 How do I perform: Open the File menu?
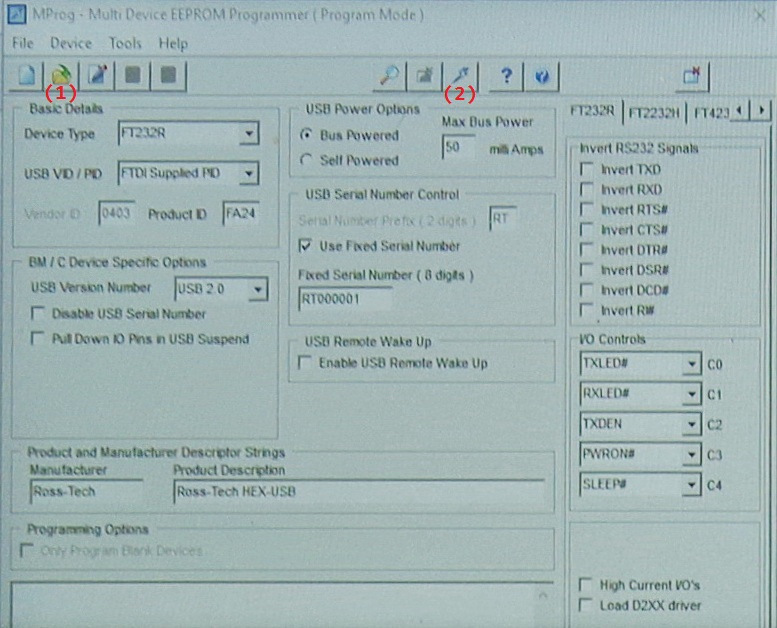pyautogui.click(x=23, y=43)
